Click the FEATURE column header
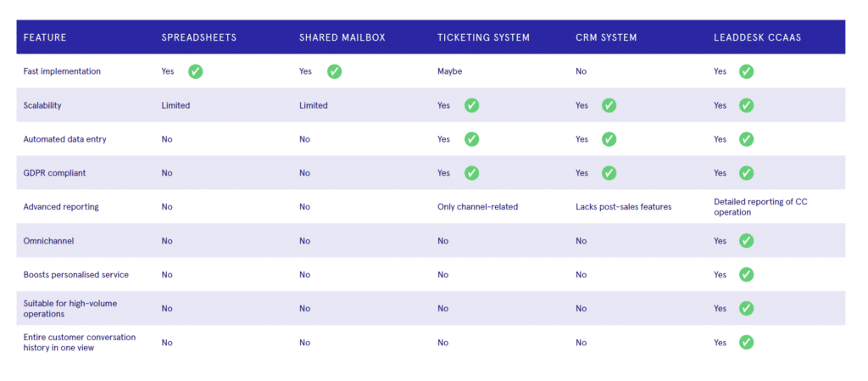 (x=45, y=37)
